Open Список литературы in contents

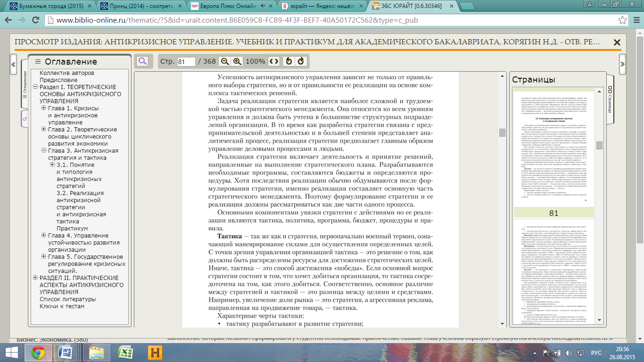(x=67, y=299)
